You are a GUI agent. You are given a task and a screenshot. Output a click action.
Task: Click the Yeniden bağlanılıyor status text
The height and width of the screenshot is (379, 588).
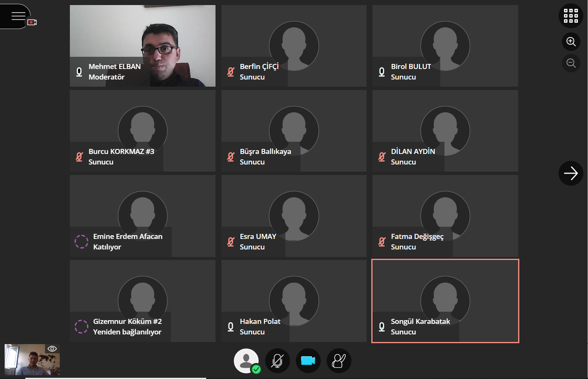[127, 332]
